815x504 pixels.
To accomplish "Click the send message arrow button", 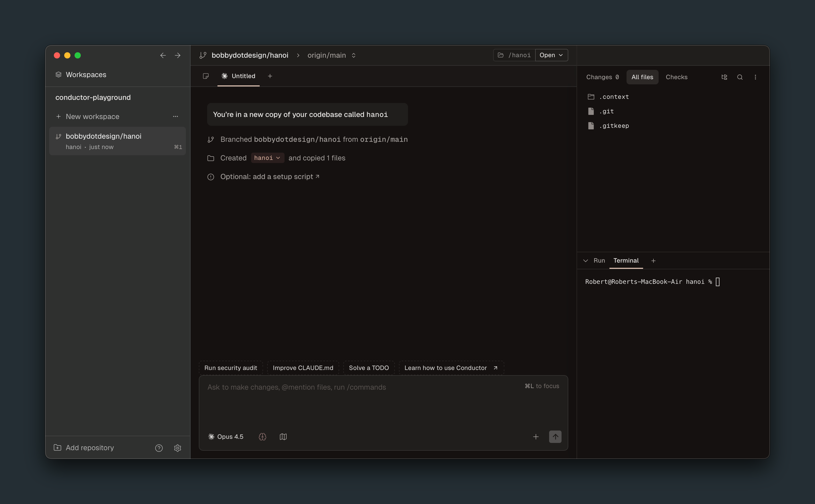I will [555, 437].
